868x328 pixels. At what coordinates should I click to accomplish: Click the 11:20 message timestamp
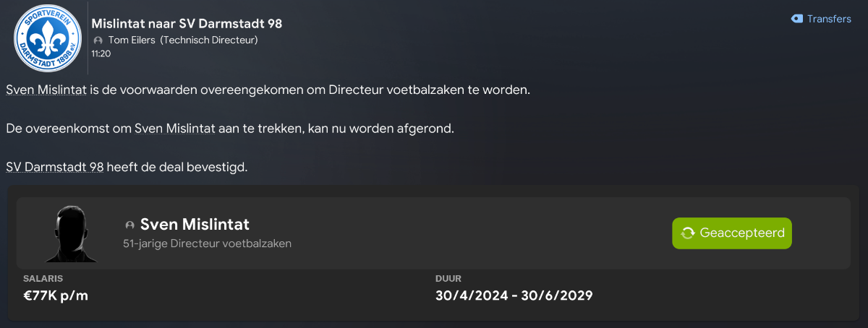[x=101, y=53]
